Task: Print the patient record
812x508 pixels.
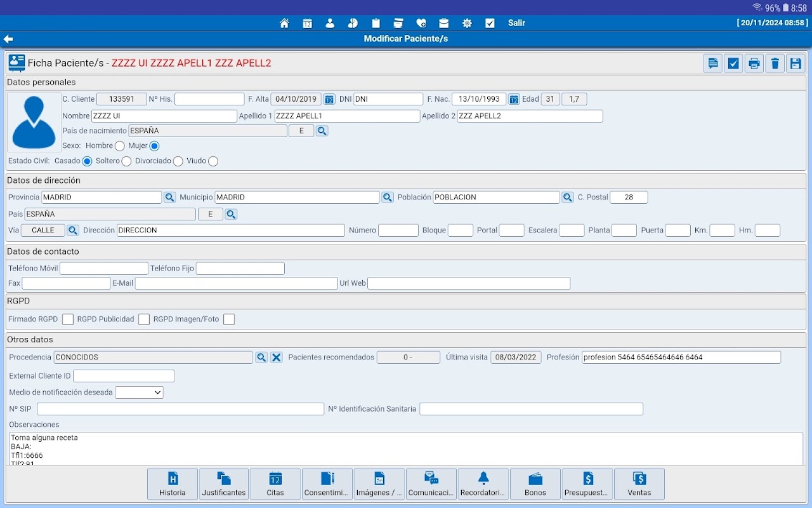Action: point(754,63)
